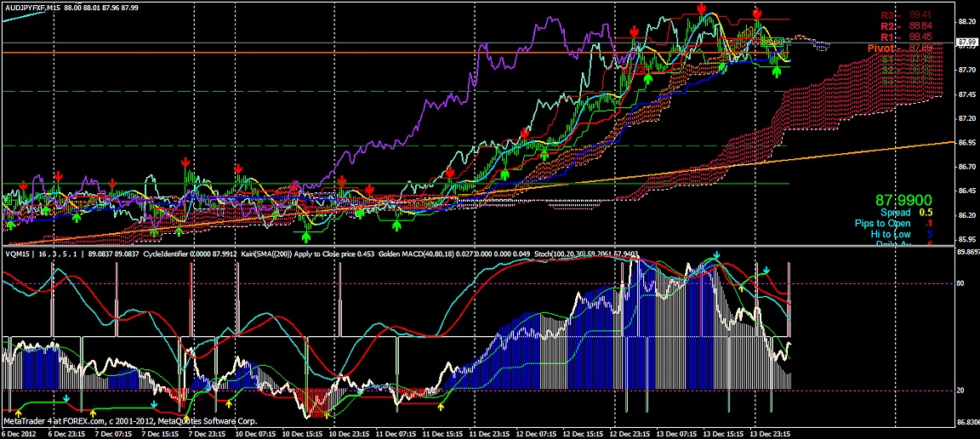Click the 13 Dec 23:15 time axis label
Image resolution: width=980 pixels, height=439 pixels.
[x=771, y=433]
